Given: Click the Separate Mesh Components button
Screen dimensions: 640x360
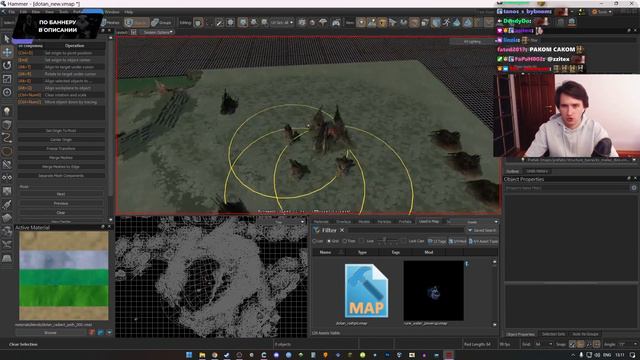Looking at the screenshot, I should pos(61,176).
